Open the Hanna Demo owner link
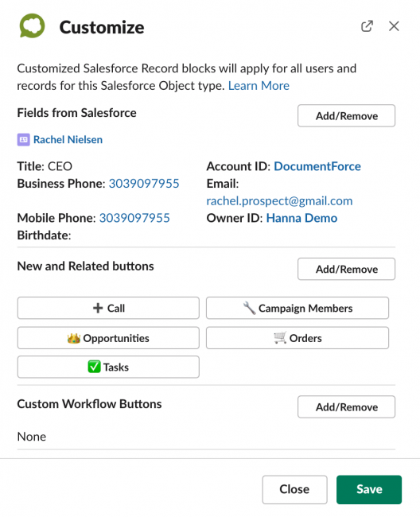The height and width of the screenshot is (517, 420). [x=301, y=218]
